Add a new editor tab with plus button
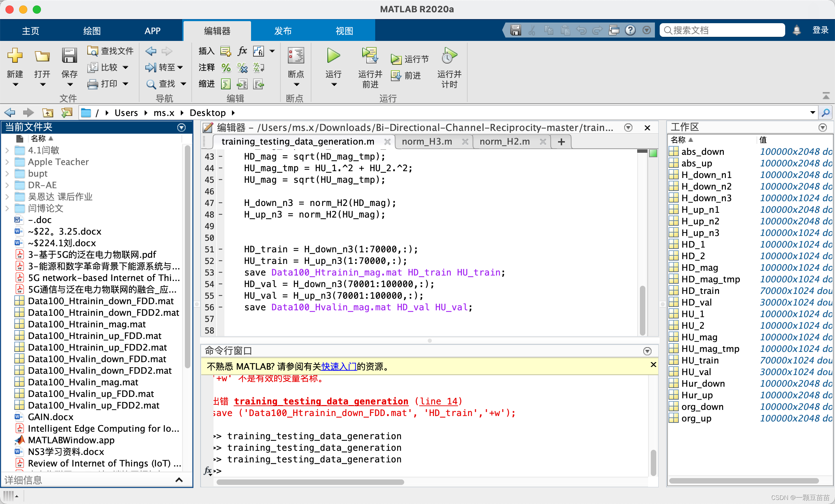The width and height of the screenshot is (835, 504). (561, 142)
